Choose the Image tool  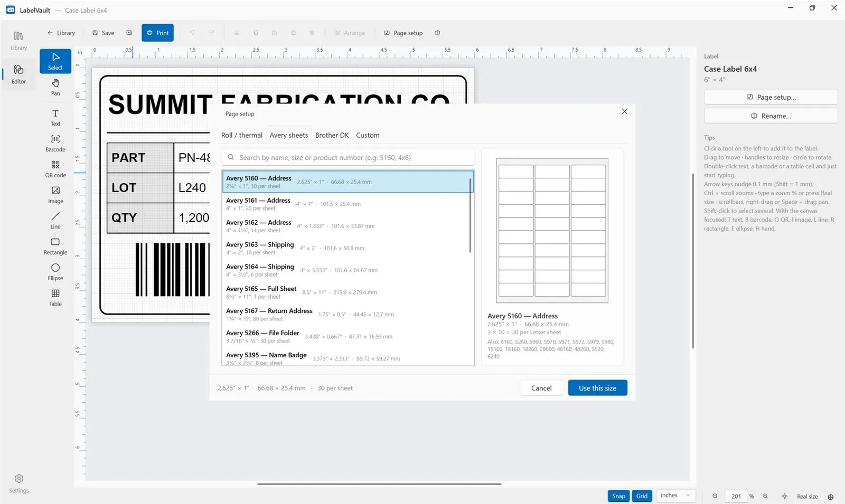tap(55, 195)
